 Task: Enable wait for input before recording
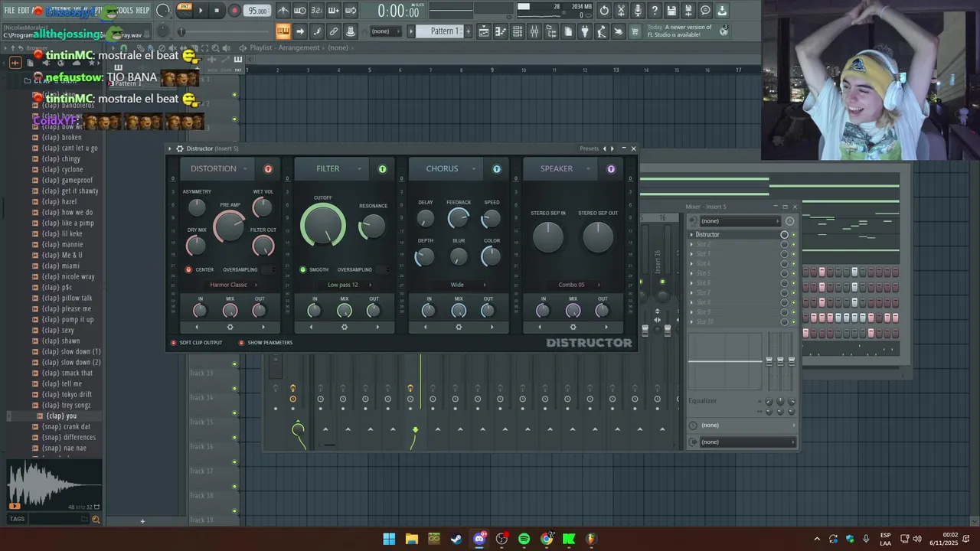[x=299, y=11]
